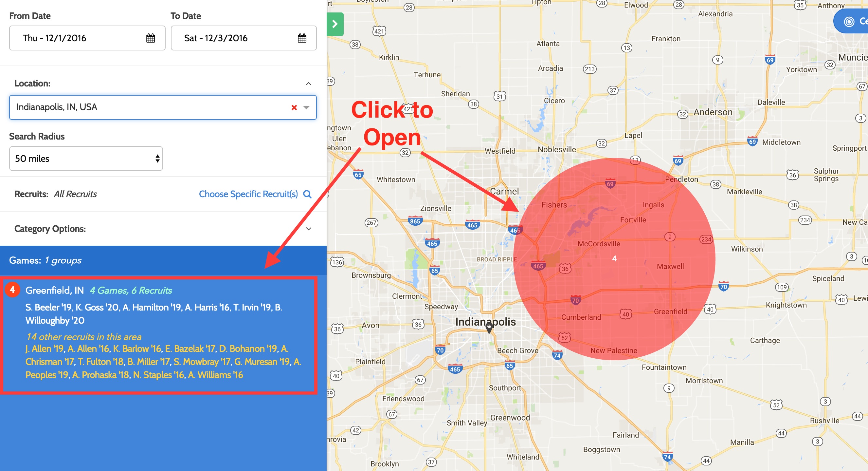
Task: Expand the Category Options section
Action: pos(308,229)
